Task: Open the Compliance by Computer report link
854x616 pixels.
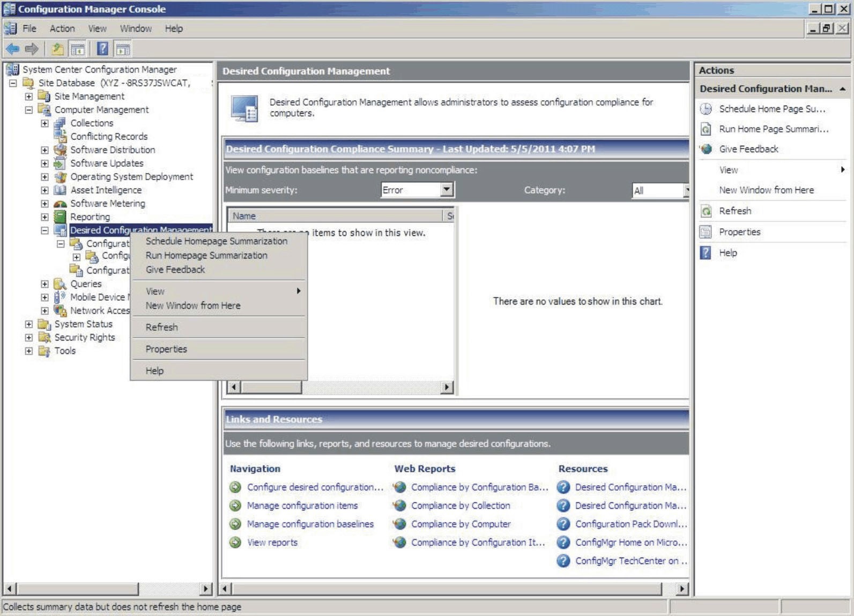Action: (461, 524)
